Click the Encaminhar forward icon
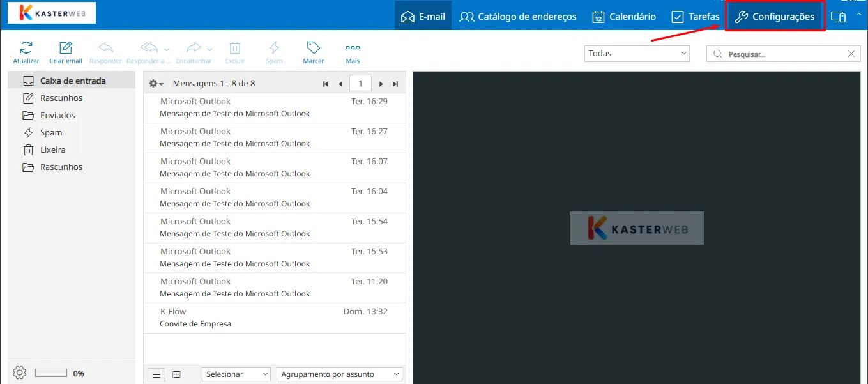The height and width of the screenshot is (384, 868). tap(194, 48)
